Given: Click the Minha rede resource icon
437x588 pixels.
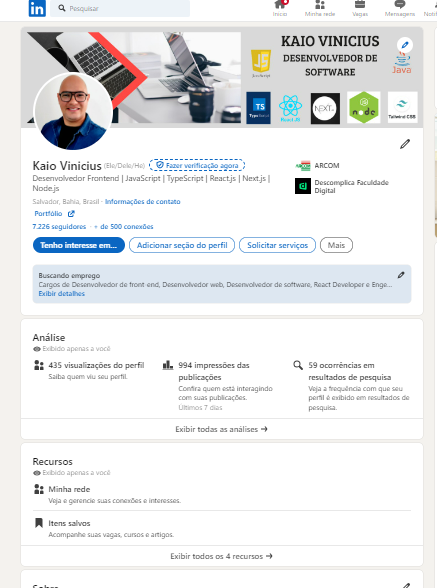Looking at the screenshot, I should click(x=39, y=489).
